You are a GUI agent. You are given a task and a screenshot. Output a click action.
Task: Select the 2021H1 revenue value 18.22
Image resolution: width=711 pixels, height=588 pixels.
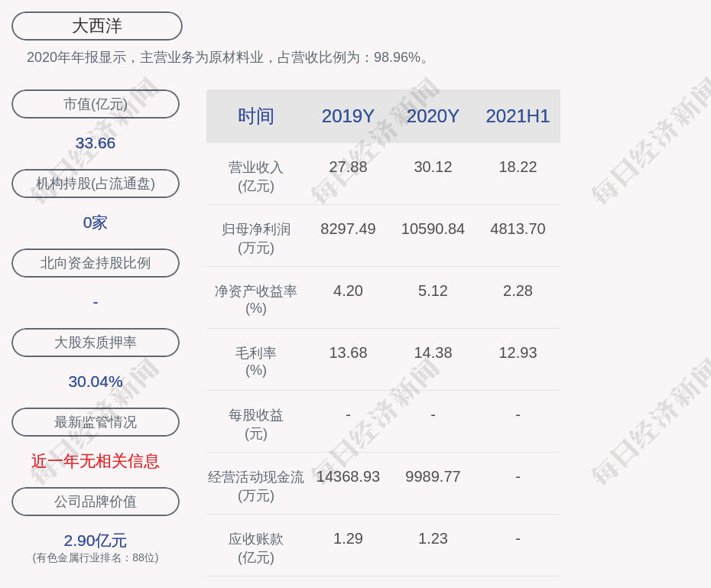(518, 167)
